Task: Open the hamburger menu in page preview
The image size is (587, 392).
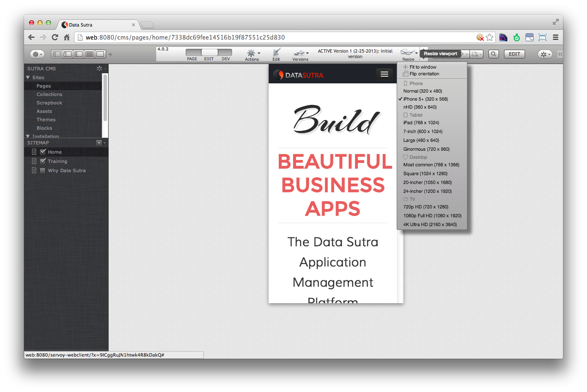Action: (384, 74)
